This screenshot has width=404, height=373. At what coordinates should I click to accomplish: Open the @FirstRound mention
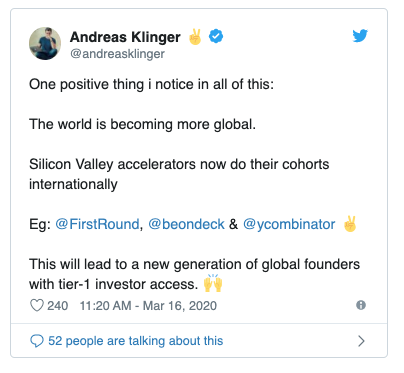(97, 224)
